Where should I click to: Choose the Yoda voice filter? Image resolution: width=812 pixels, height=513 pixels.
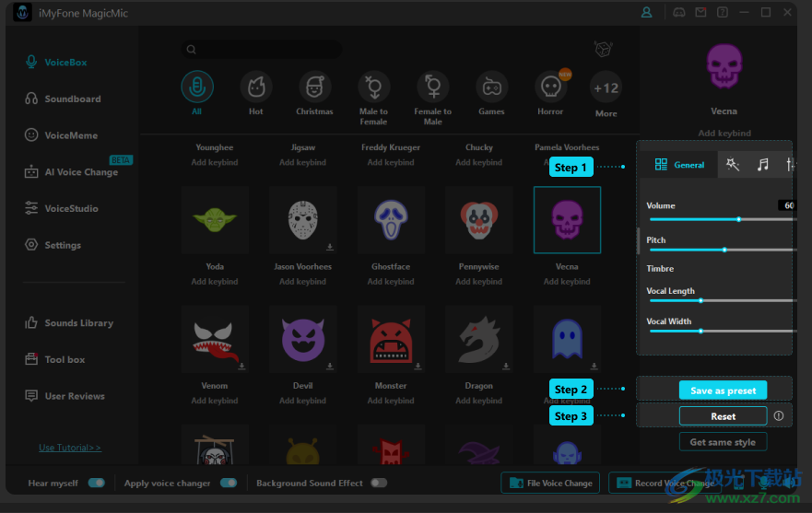(215, 220)
